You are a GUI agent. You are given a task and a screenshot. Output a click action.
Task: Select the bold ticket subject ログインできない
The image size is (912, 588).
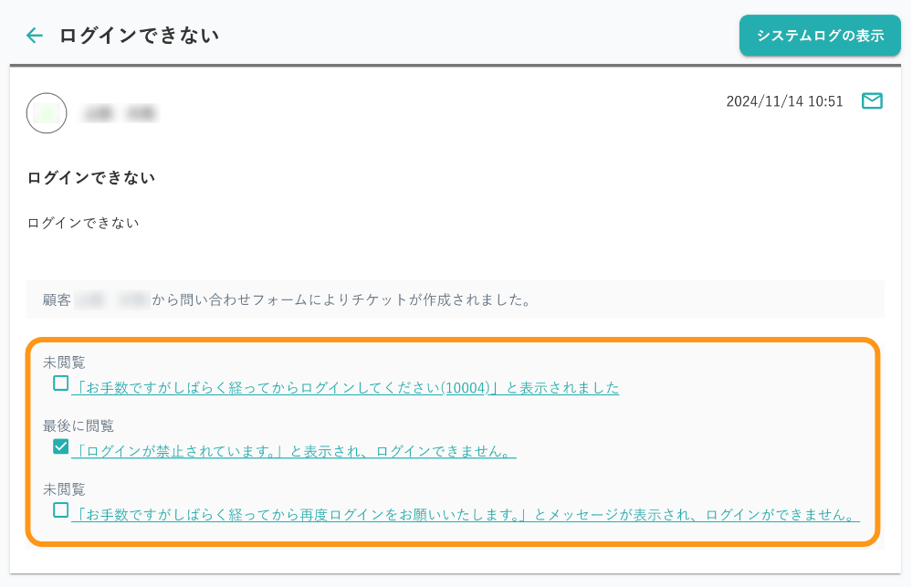[91, 178]
